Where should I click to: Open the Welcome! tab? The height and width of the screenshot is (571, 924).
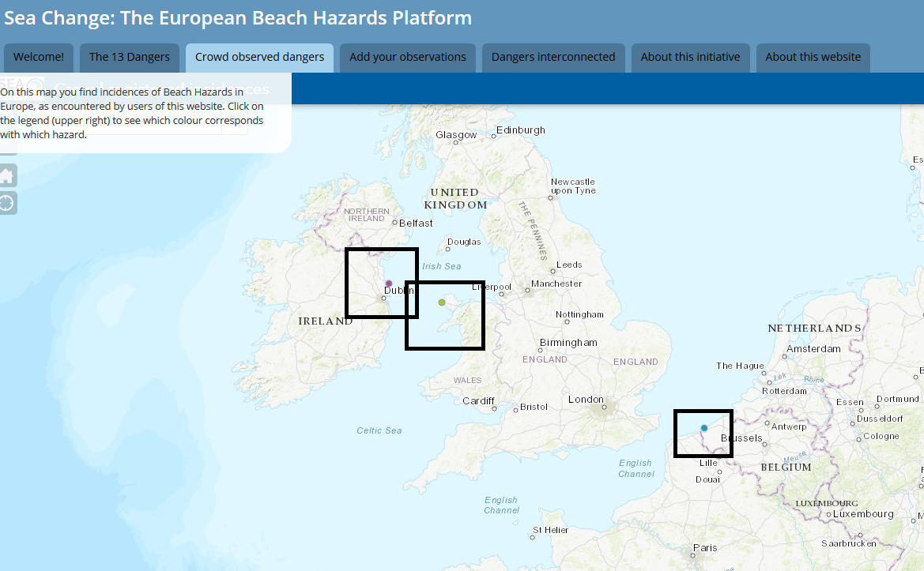39,57
